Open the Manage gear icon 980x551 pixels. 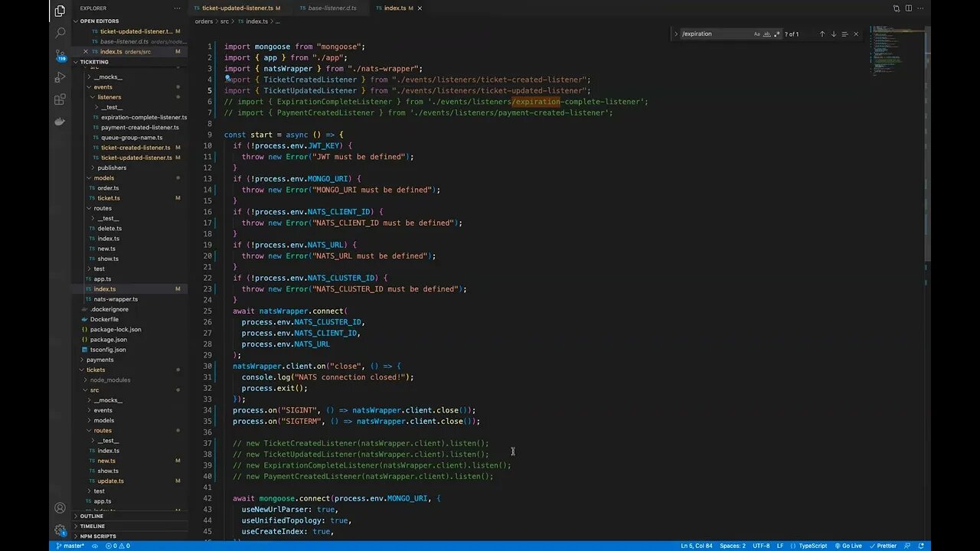(60, 530)
